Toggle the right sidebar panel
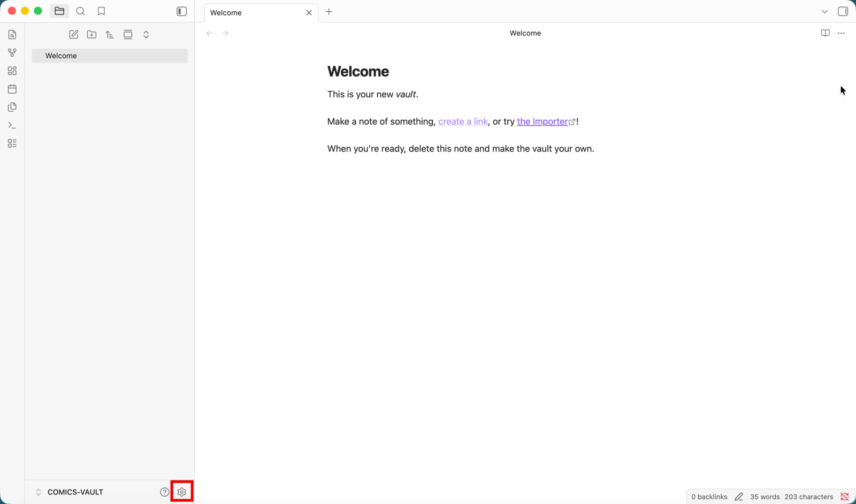 843,11
